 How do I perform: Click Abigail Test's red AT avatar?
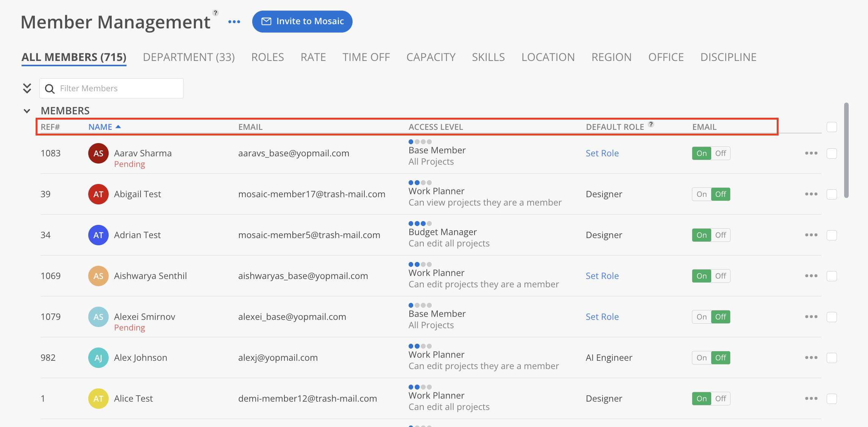(98, 194)
